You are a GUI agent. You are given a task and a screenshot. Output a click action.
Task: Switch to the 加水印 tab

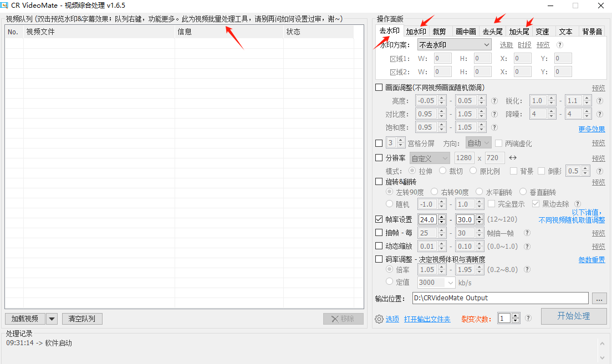(416, 32)
